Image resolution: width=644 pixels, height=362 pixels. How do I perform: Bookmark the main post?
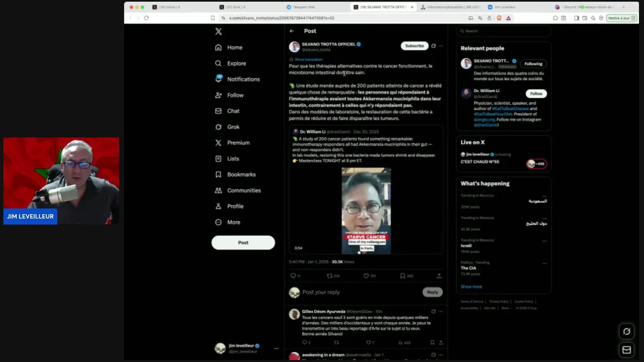tap(403, 276)
